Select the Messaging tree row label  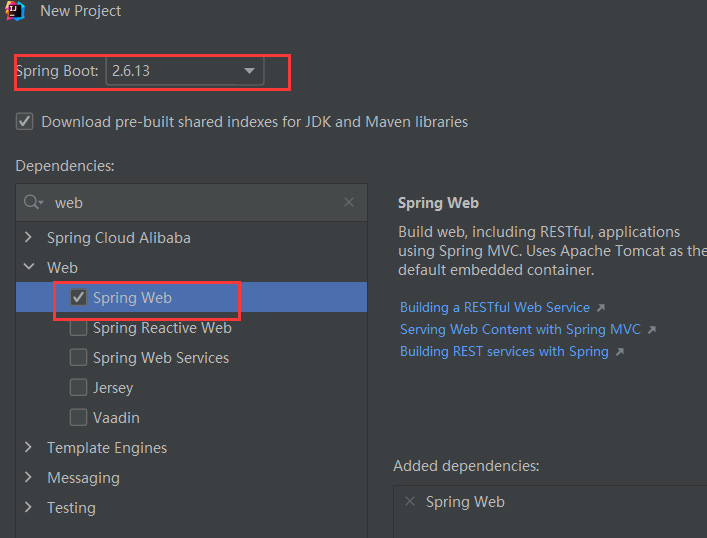[x=83, y=478]
